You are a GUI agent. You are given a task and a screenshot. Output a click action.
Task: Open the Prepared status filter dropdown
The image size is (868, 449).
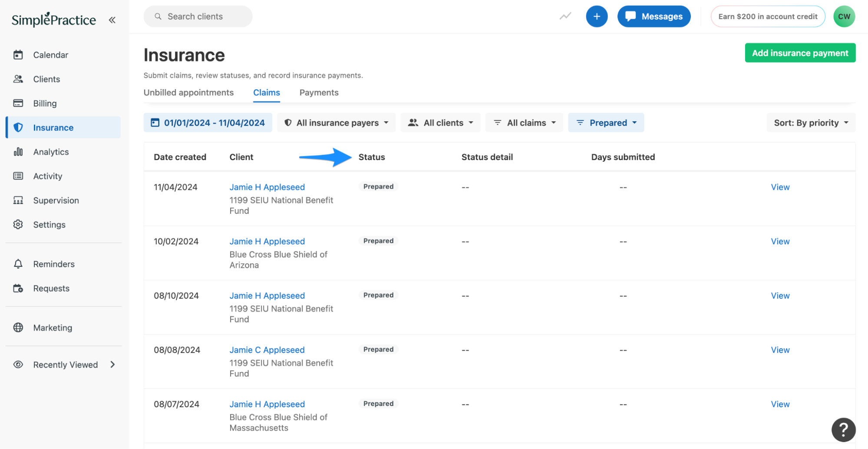[606, 123]
